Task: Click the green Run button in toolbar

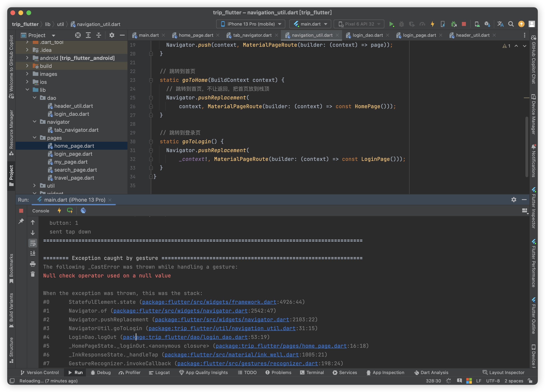Action: [x=391, y=24]
